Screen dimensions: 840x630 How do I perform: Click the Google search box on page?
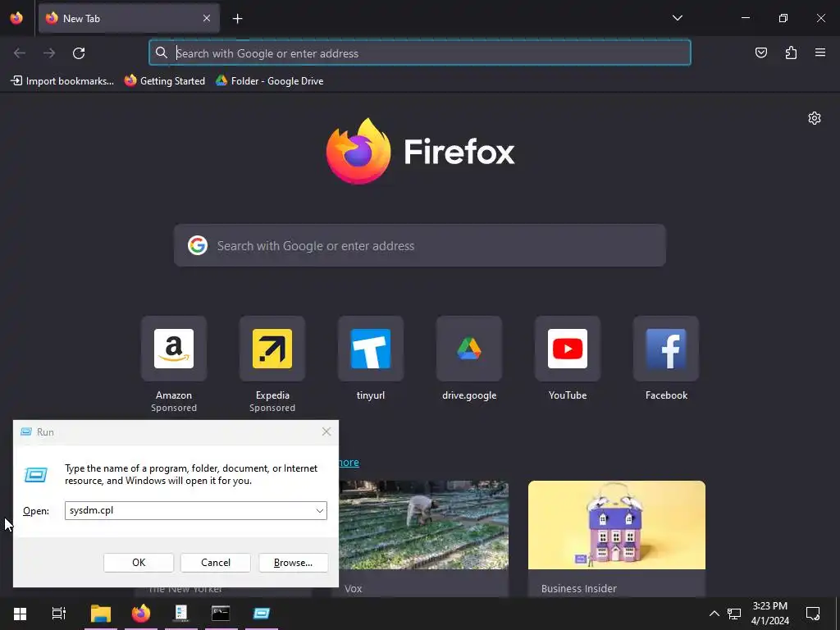point(420,246)
